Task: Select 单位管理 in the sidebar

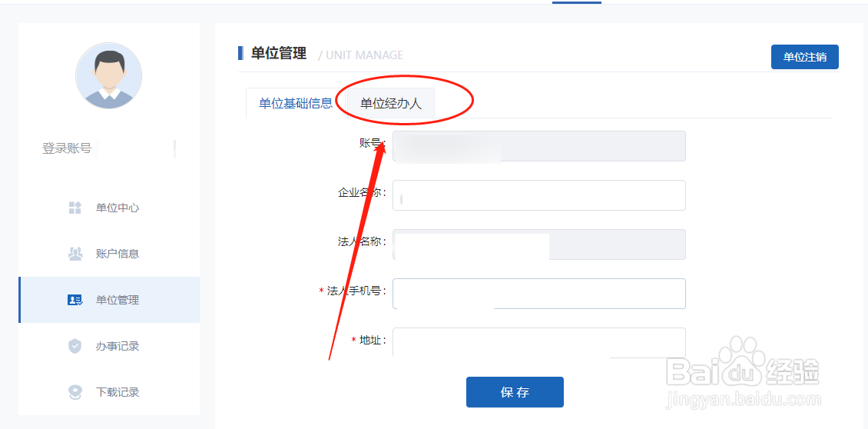Action: tap(109, 300)
